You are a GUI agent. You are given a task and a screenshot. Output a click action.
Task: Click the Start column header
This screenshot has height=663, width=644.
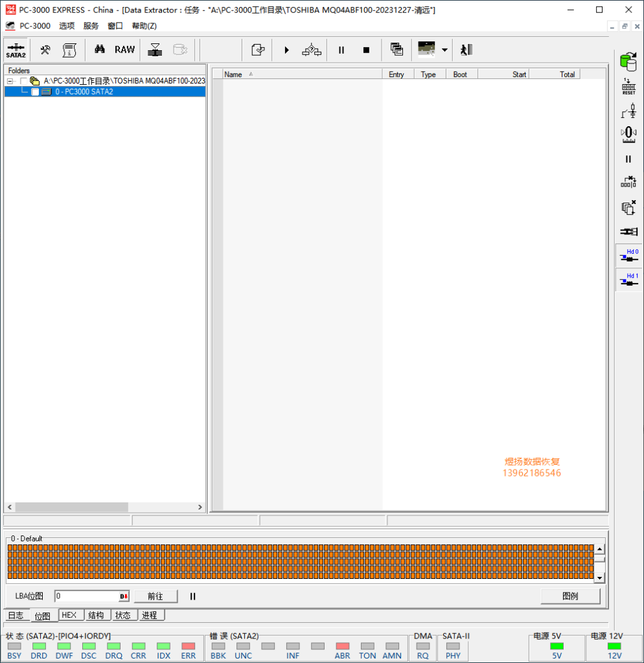coord(503,74)
